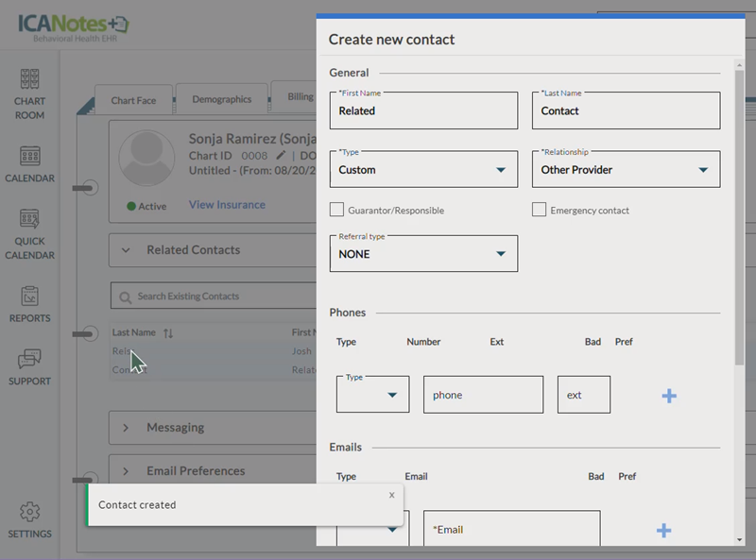Switch to the Demographics tab
This screenshot has height=560, width=756.
[x=221, y=99]
